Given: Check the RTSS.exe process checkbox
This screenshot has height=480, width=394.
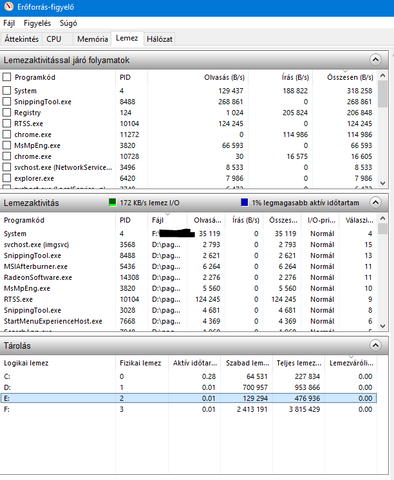Looking at the screenshot, I should pos(7,123).
